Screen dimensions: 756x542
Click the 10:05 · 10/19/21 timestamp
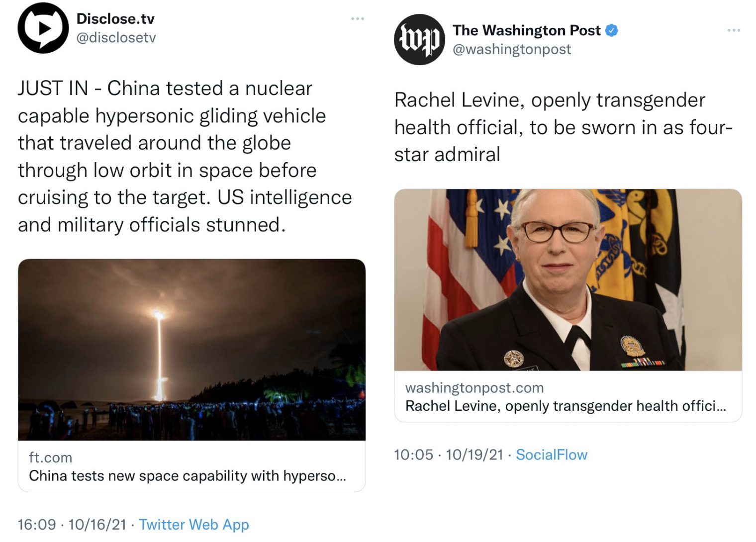coord(449,454)
